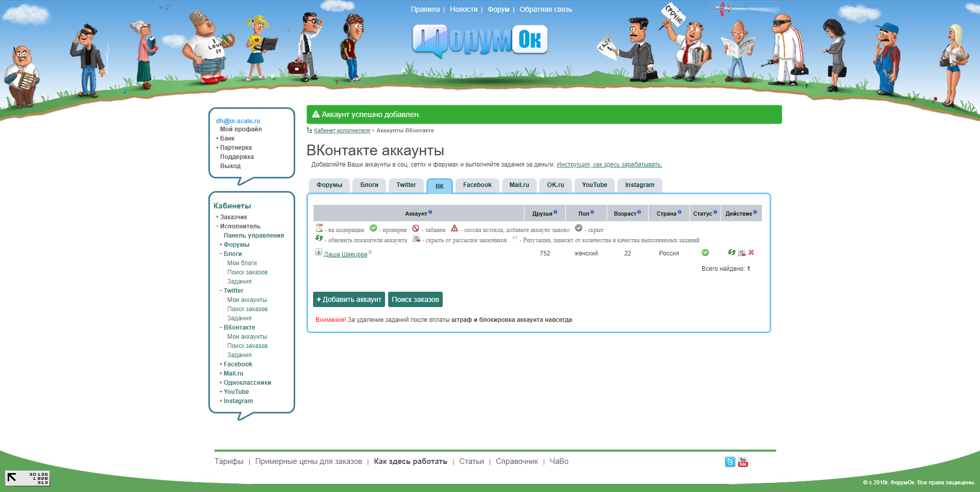Click the session expired warning triangle icon
980x492 pixels.
pos(455,228)
